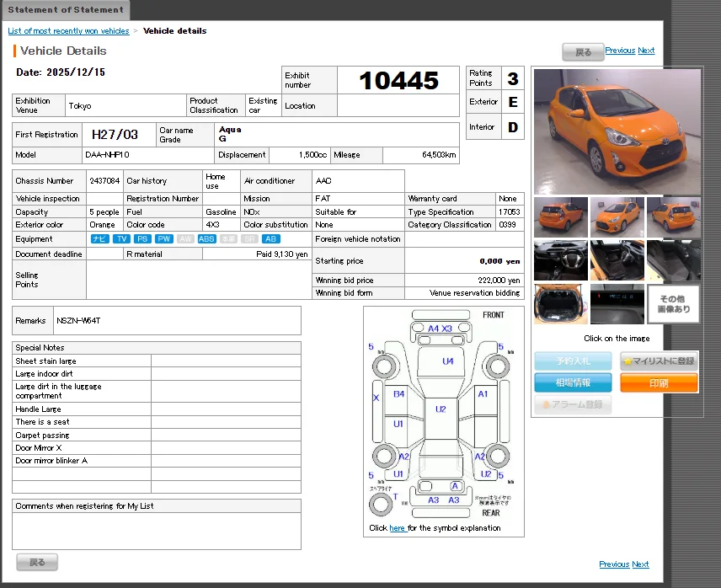Select the Statement of Statement tab
The height and width of the screenshot is (588, 721).
66,9
